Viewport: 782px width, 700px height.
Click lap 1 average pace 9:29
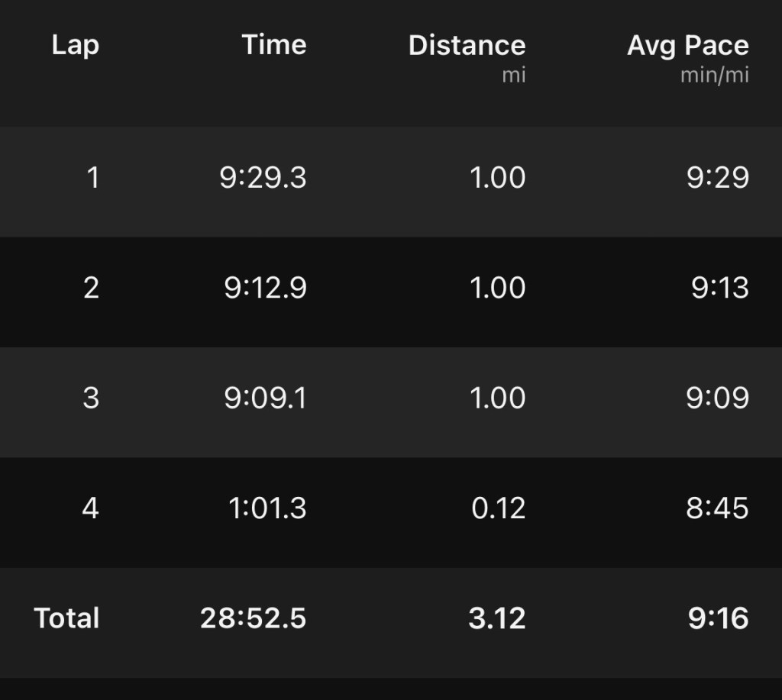point(717,178)
